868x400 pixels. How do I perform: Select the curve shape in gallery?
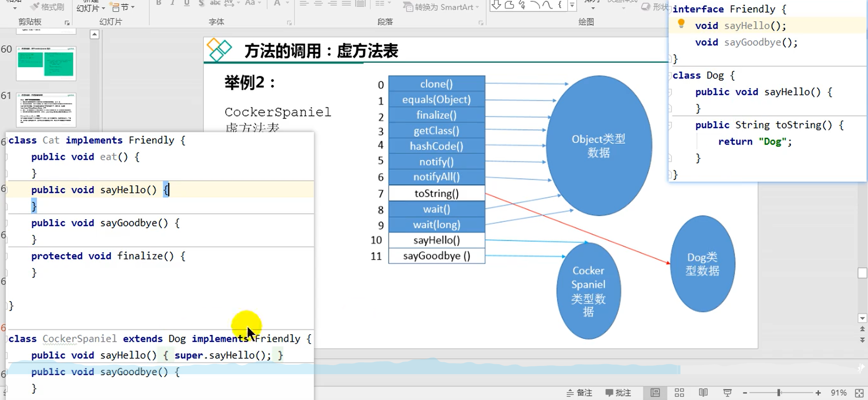pyautogui.click(x=547, y=5)
